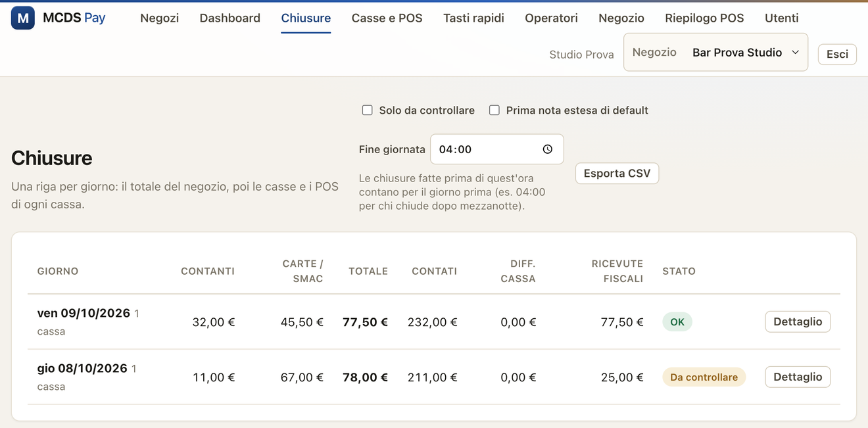The image size is (868, 428).
Task: Tick Prima nota estesa di default
Action: (494, 110)
